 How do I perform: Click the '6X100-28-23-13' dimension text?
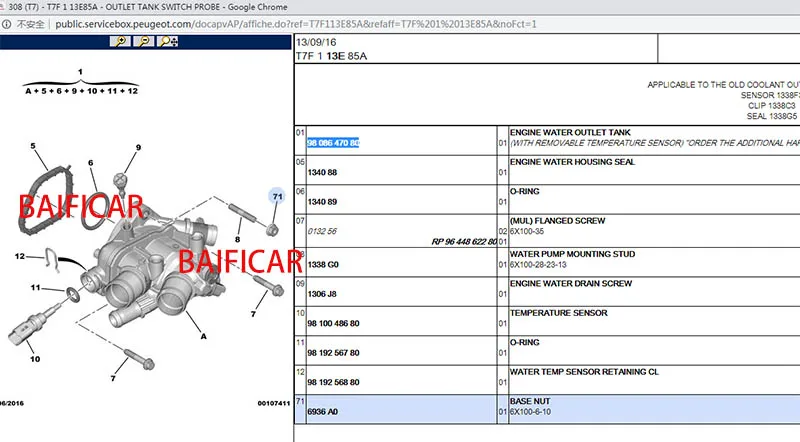[x=538, y=264]
